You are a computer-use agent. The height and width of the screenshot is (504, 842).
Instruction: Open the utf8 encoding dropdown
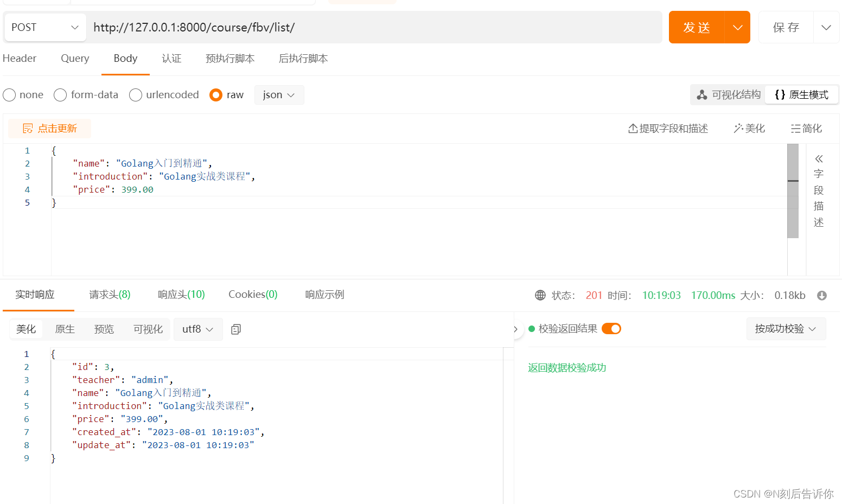click(x=198, y=329)
